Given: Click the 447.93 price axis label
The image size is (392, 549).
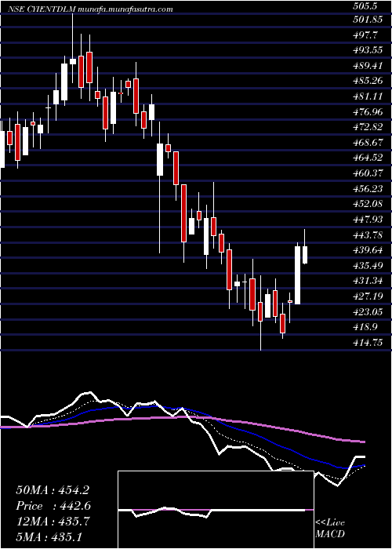Looking at the screenshot, I should click(x=368, y=220).
